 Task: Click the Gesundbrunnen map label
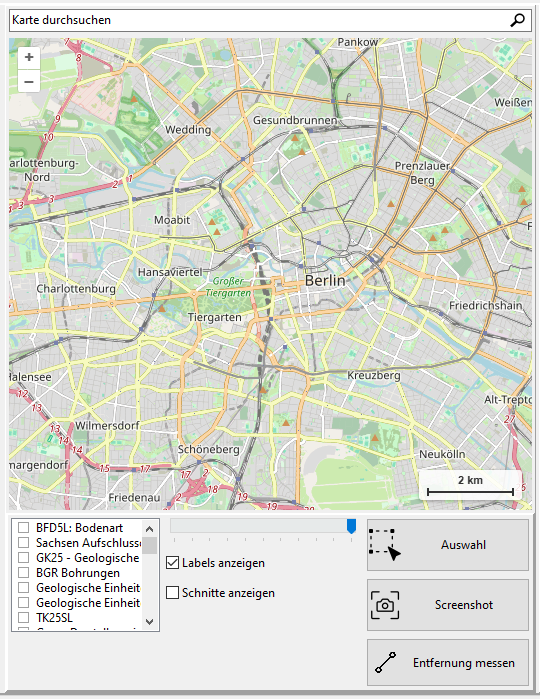(x=295, y=120)
